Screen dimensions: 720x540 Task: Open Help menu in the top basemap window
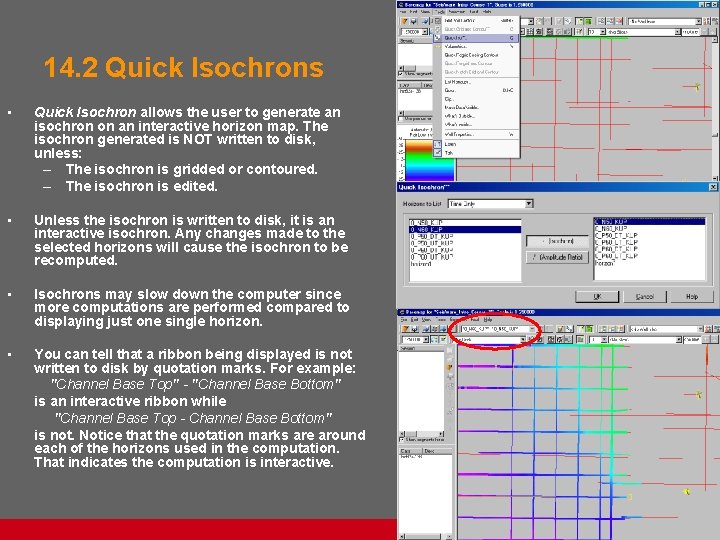tap(487, 11)
